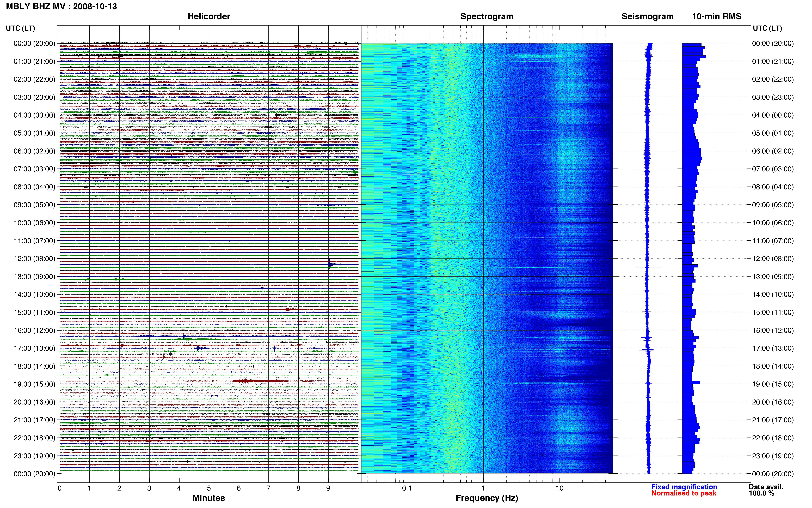Click the 'Frequency (Hz)' axis label
The height and width of the screenshot is (508, 812).
pyautogui.click(x=487, y=498)
